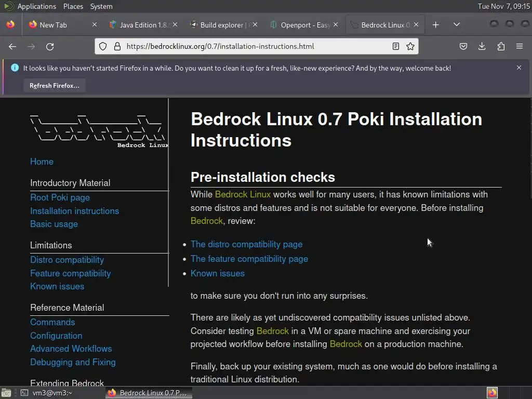Click the show desktop icon in taskbar

6,393
